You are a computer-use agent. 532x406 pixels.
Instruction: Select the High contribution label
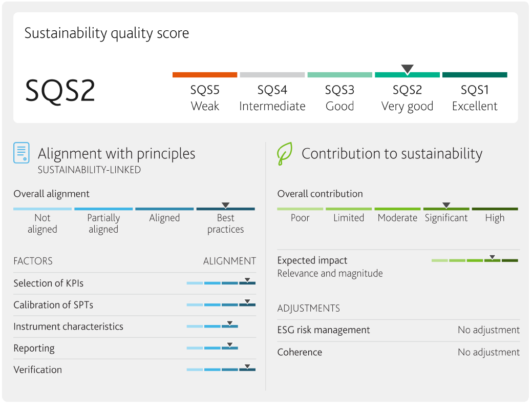pos(495,218)
